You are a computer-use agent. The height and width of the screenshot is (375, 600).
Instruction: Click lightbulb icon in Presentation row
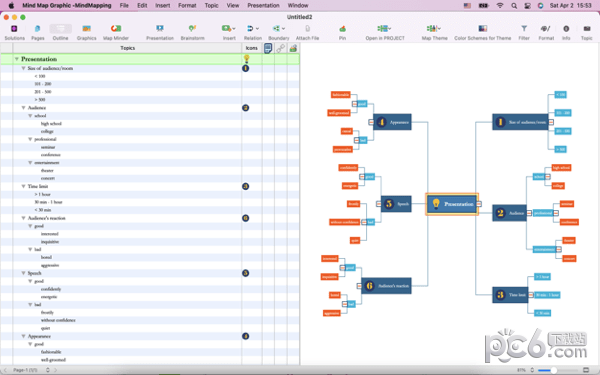click(246, 59)
